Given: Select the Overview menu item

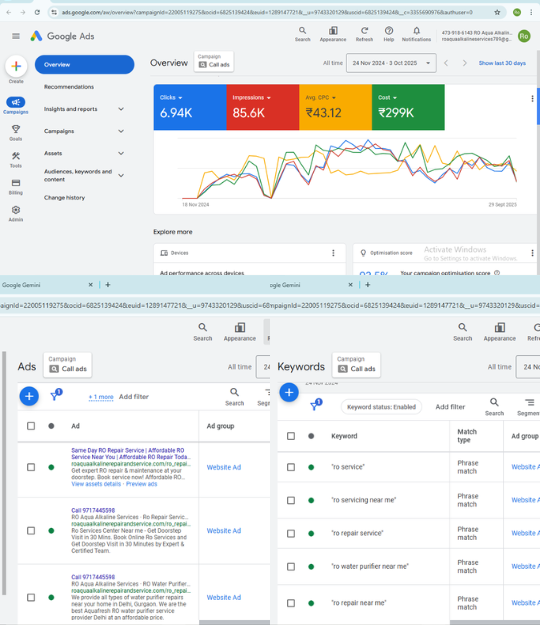Looking at the screenshot, I should tap(84, 65).
